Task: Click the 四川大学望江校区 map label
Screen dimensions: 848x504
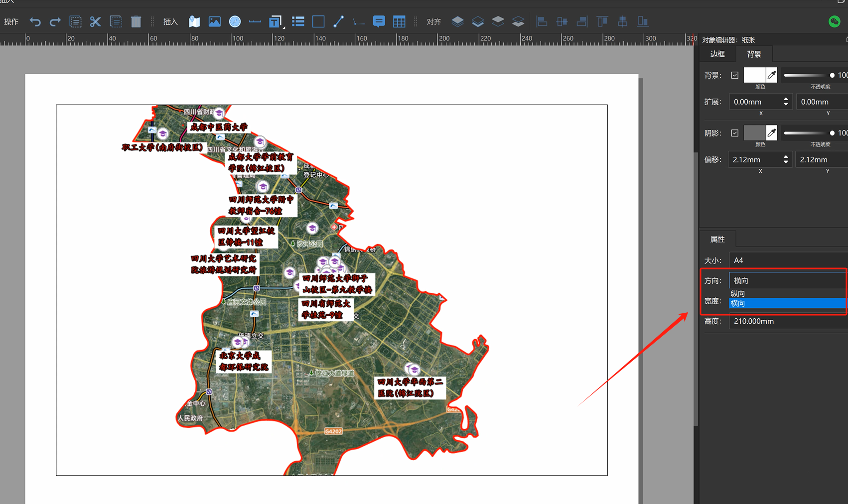Action: 246,237
